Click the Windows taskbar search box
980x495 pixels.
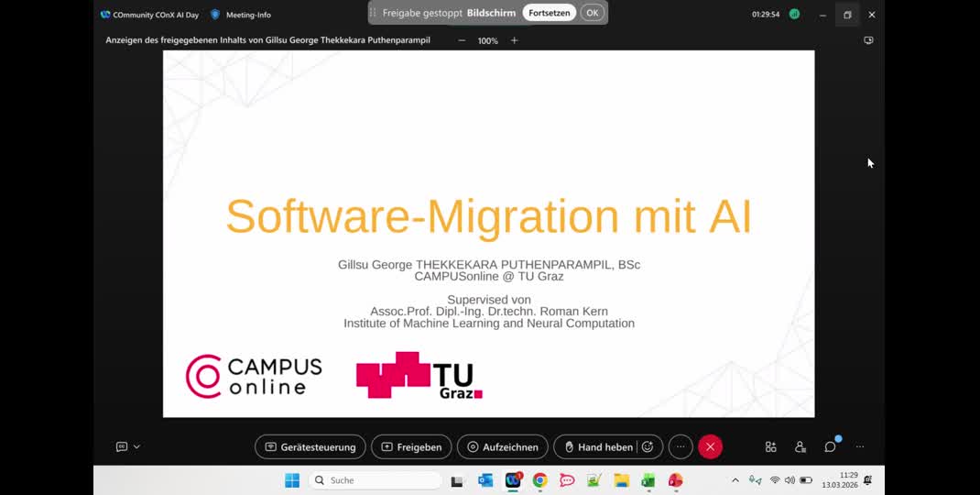point(376,480)
